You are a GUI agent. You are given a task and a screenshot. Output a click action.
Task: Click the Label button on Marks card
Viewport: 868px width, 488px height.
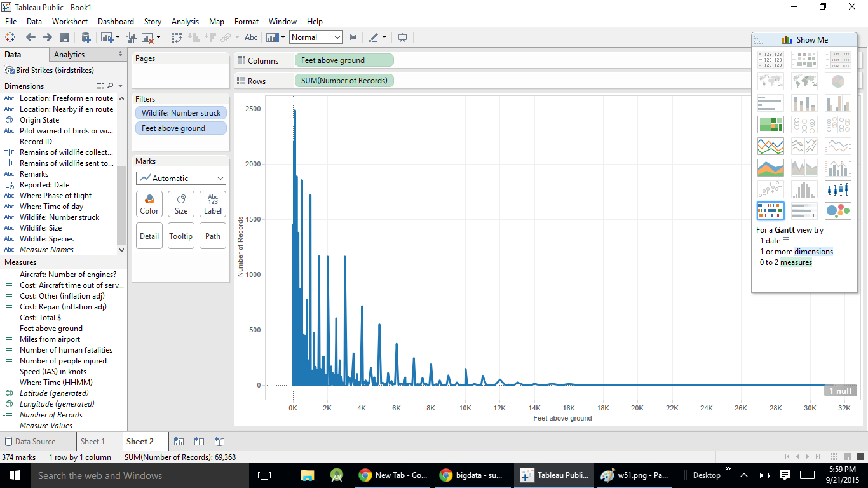(x=213, y=204)
